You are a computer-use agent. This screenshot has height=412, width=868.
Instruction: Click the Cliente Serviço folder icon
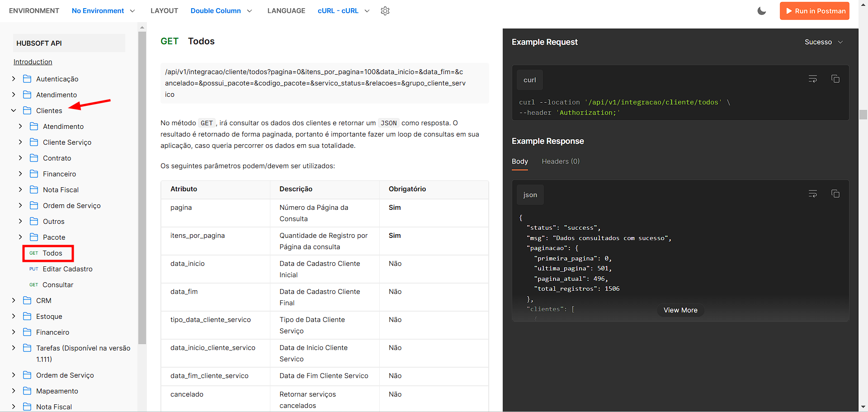34,142
